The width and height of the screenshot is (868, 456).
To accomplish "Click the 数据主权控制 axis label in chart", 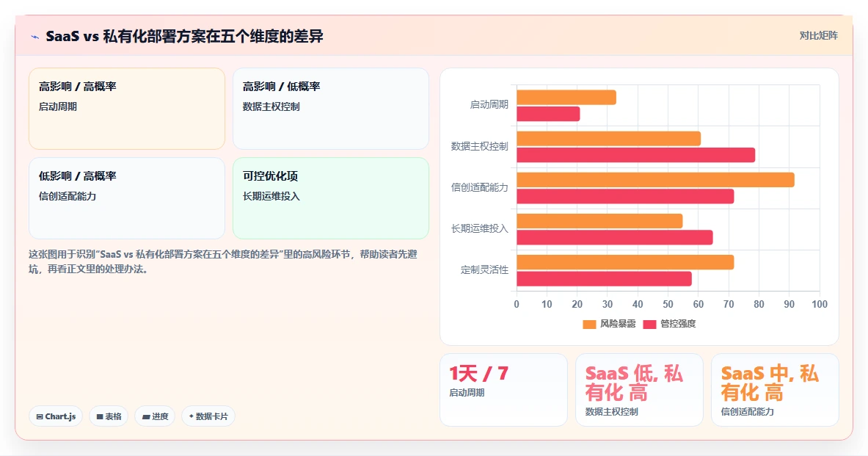I will [479, 146].
